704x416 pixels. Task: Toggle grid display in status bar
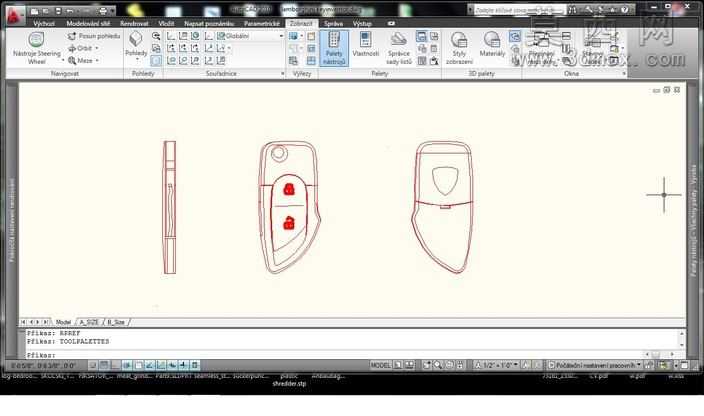coord(104,365)
